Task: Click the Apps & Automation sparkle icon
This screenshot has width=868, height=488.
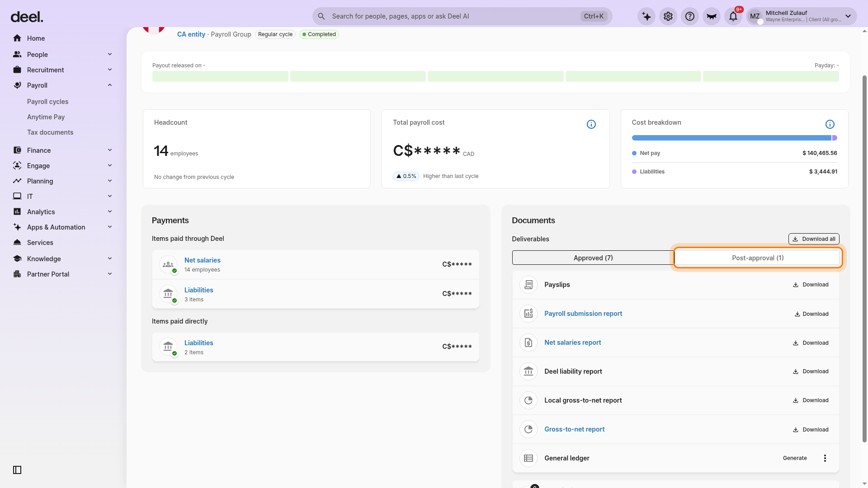Action: coord(17,227)
